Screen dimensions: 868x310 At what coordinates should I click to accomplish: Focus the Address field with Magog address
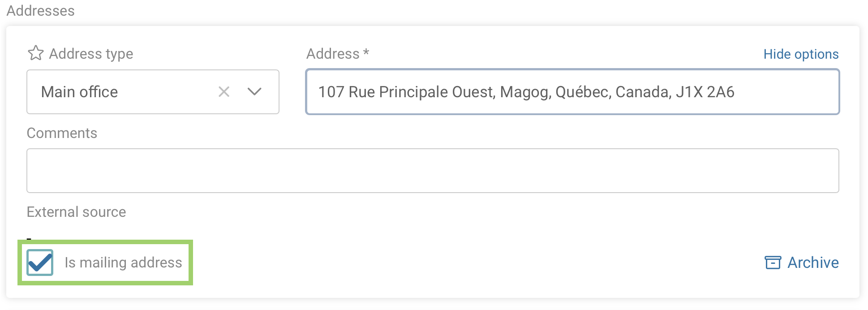click(572, 92)
